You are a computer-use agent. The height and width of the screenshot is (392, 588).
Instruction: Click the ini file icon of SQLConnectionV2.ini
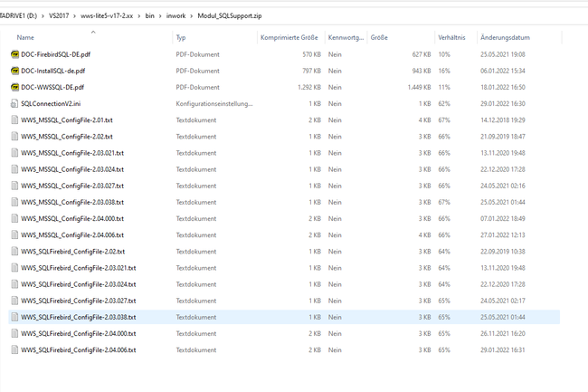[14, 104]
